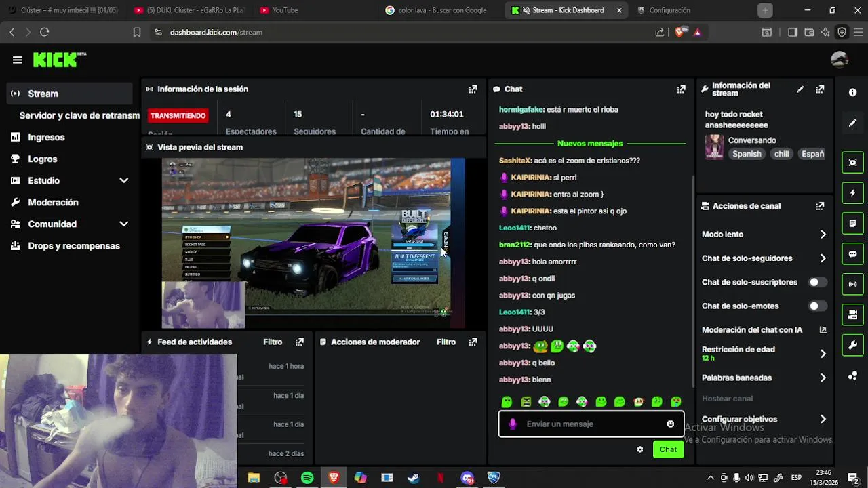
Task: Open chat settings gear icon
Action: pos(639,449)
